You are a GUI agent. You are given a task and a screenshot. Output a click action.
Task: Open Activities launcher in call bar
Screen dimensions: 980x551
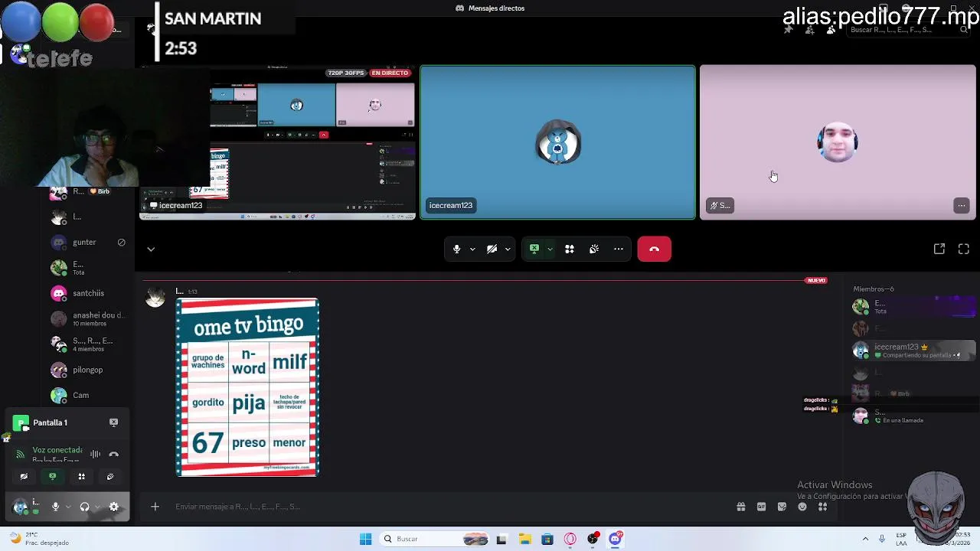(570, 249)
